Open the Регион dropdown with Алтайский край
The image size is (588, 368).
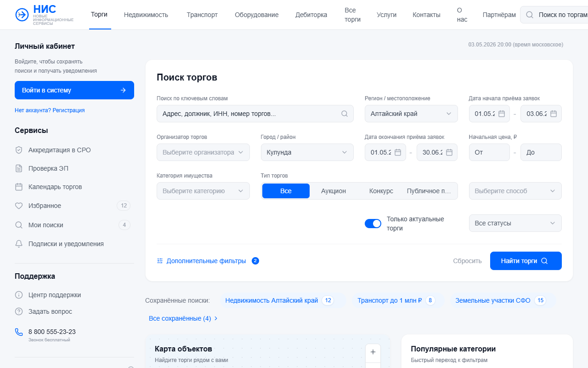[x=411, y=114]
